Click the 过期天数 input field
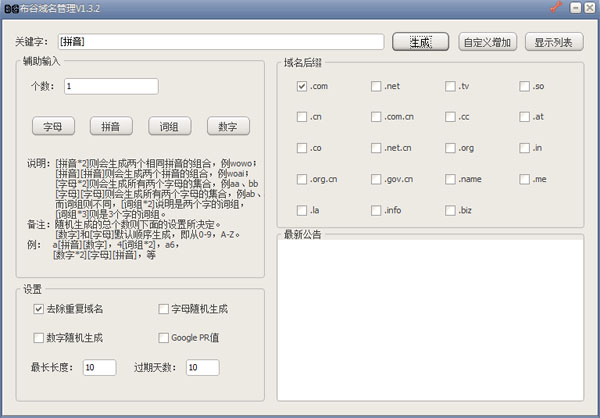The height and width of the screenshot is (418, 600). pos(203,368)
